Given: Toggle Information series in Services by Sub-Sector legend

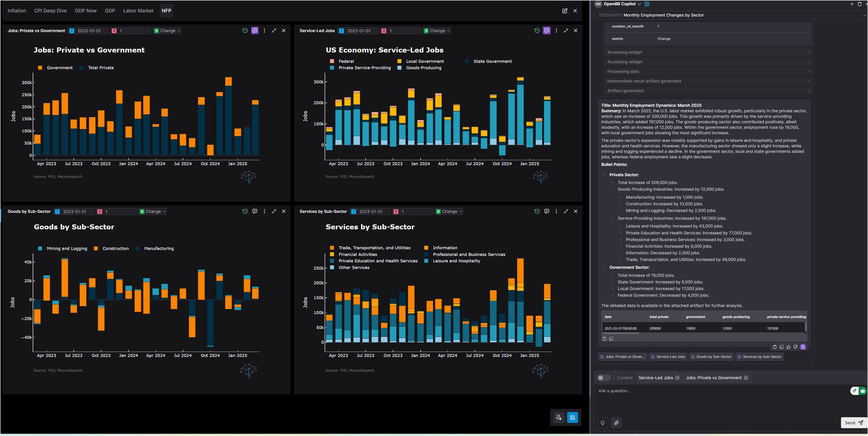Looking at the screenshot, I should (441, 248).
